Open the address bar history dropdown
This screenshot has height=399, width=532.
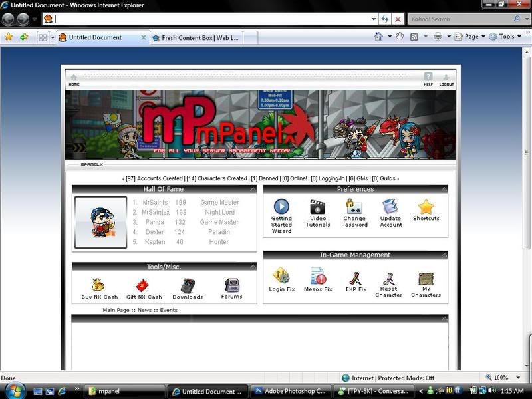tap(374, 19)
